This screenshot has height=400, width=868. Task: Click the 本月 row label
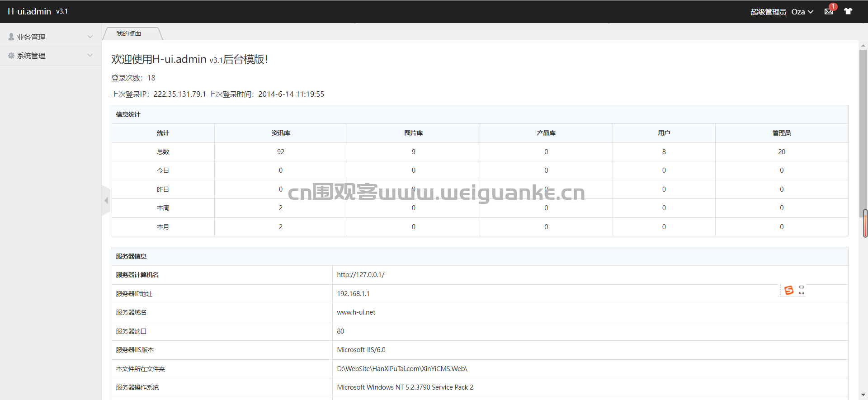point(163,227)
